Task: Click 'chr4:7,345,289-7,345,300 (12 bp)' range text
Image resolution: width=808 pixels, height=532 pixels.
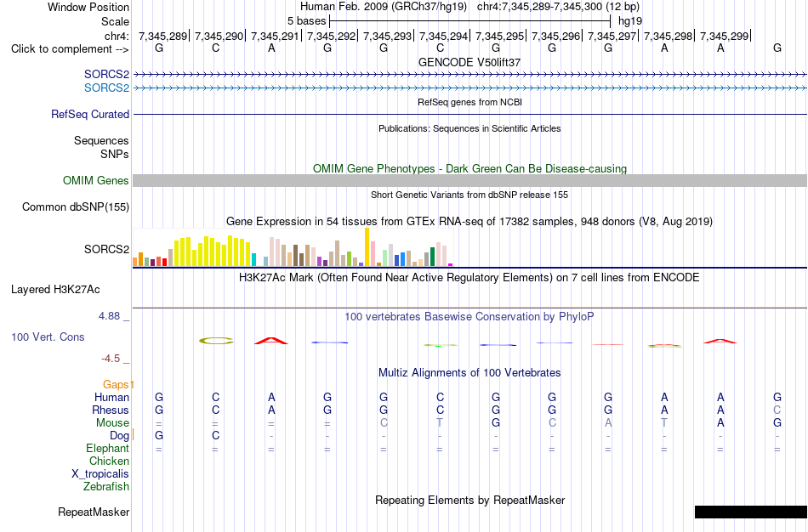Action: pos(558,7)
